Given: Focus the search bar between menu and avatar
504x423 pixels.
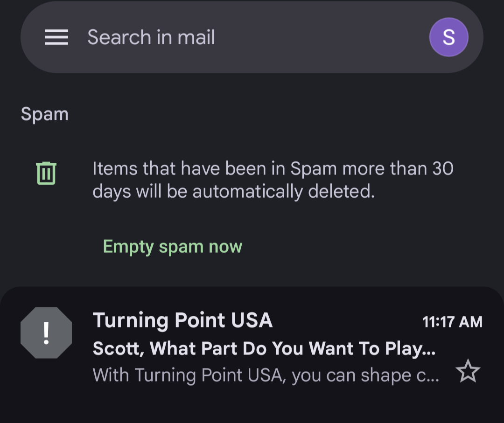Looking at the screenshot, I should click(x=252, y=37).
